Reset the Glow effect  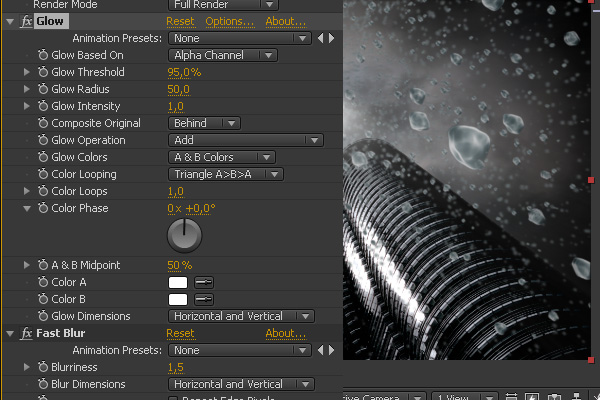point(180,21)
